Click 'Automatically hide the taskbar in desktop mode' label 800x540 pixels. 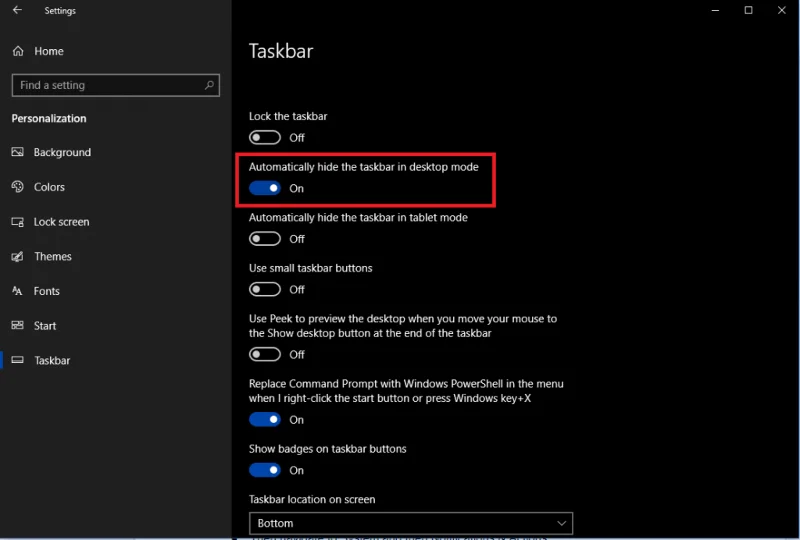[x=364, y=167]
